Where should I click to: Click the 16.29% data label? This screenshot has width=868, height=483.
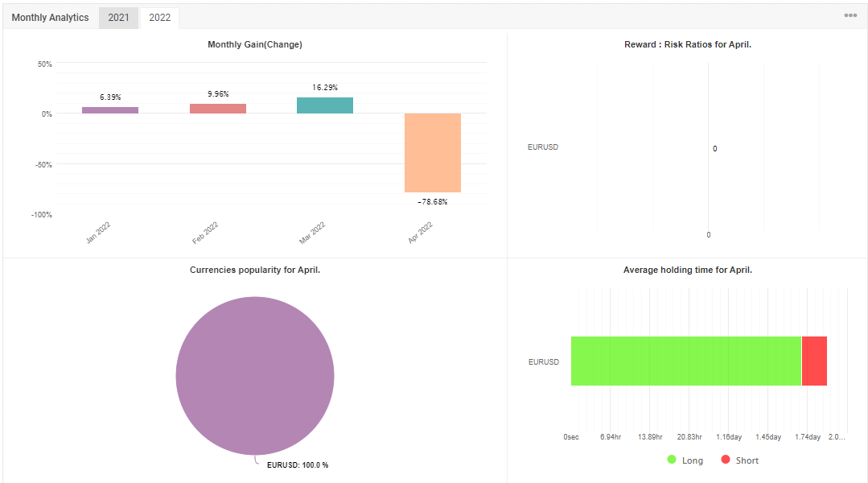point(325,88)
